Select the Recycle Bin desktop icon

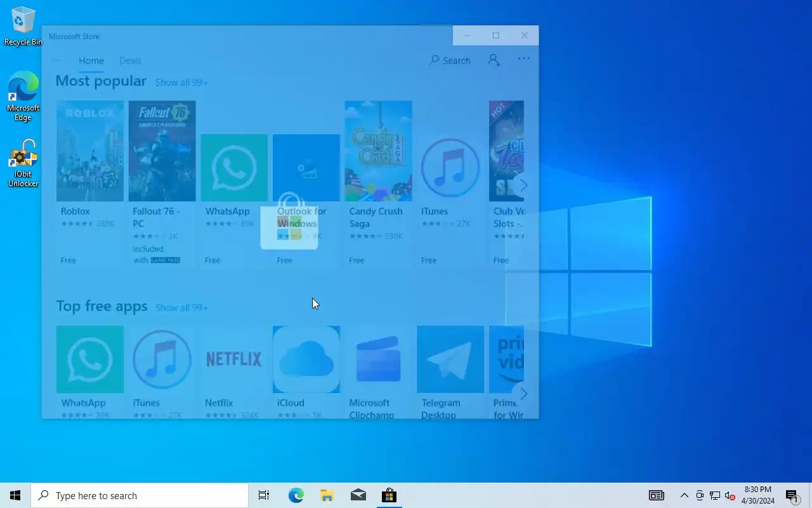coord(23,27)
